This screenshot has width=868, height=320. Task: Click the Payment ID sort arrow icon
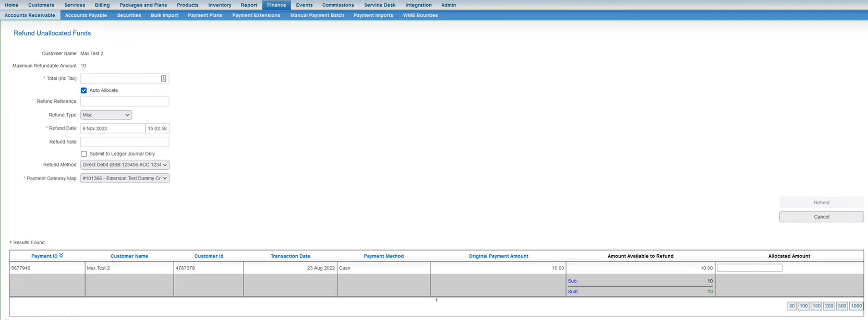point(61,255)
